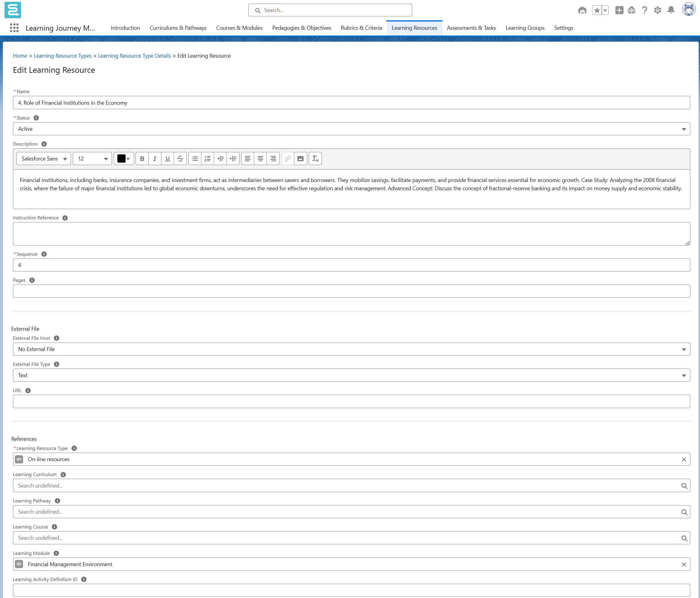Go to Learning Resource Types breadcrumb
The image size is (700, 598).
pyautogui.click(x=62, y=56)
